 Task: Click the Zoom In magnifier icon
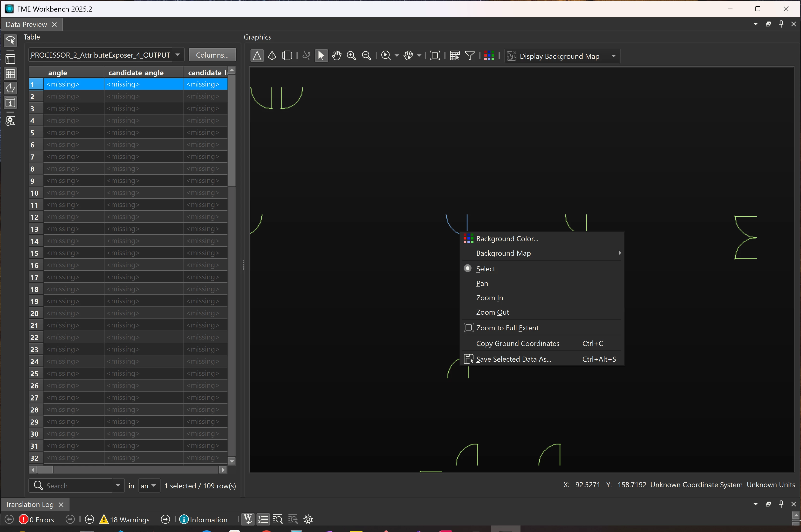pyautogui.click(x=351, y=56)
